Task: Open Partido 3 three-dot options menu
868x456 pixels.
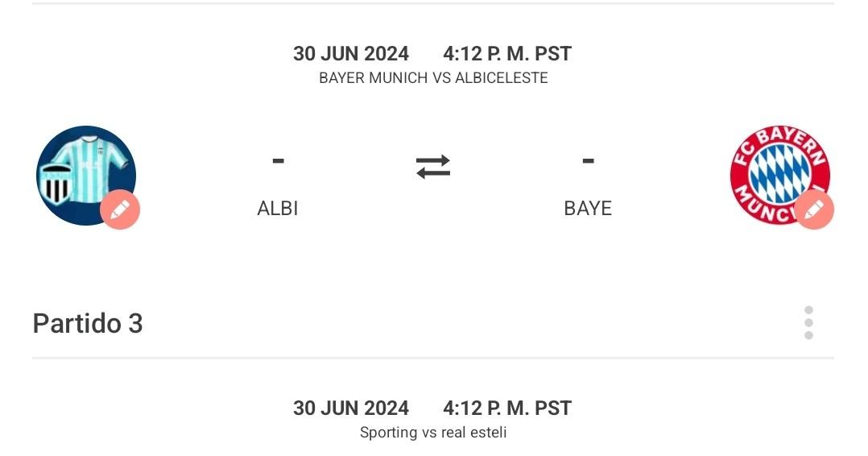Action: point(808,323)
